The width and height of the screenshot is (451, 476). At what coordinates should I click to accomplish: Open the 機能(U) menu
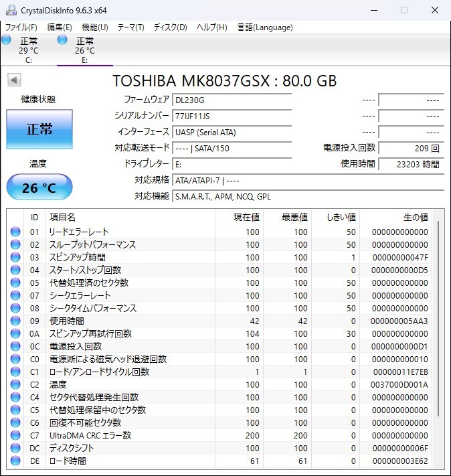[x=95, y=27]
